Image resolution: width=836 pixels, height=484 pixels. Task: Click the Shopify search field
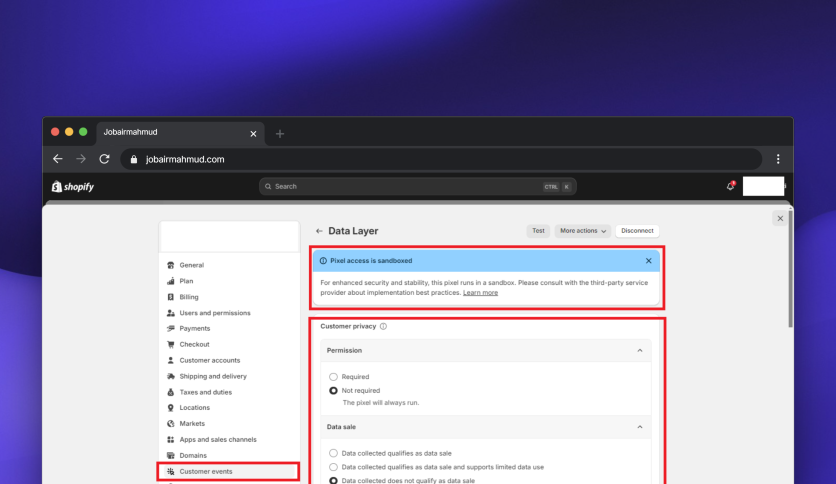(x=417, y=187)
